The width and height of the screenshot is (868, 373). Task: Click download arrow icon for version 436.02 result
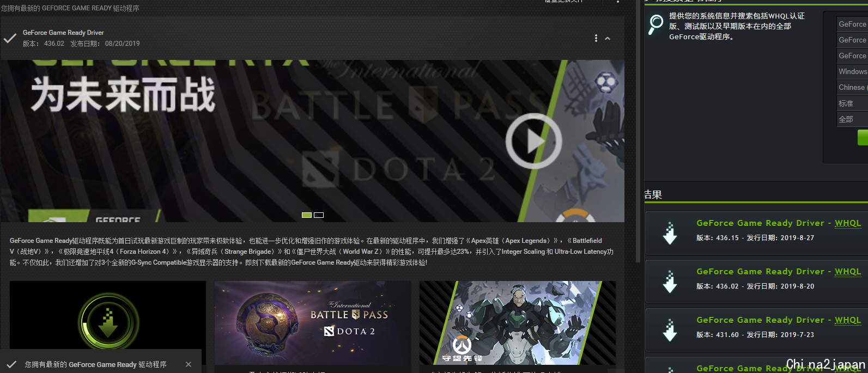tap(670, 282)
